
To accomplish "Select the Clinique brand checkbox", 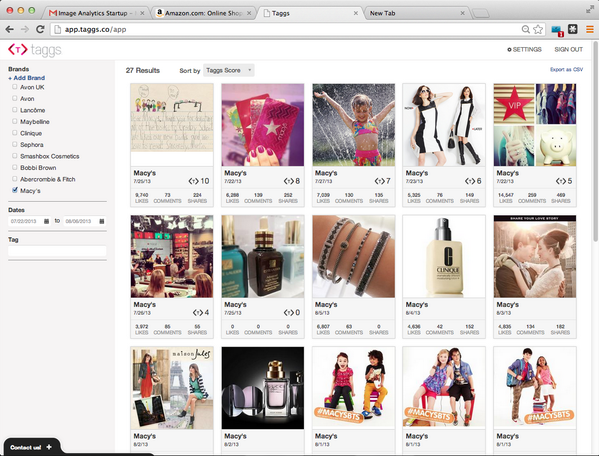I will [x=15, y=133].
